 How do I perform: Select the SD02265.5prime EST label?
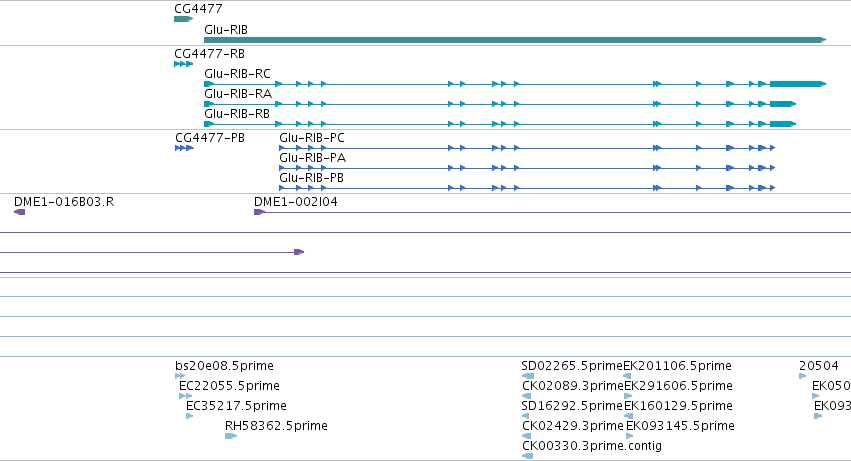click(x=572, y=366)
